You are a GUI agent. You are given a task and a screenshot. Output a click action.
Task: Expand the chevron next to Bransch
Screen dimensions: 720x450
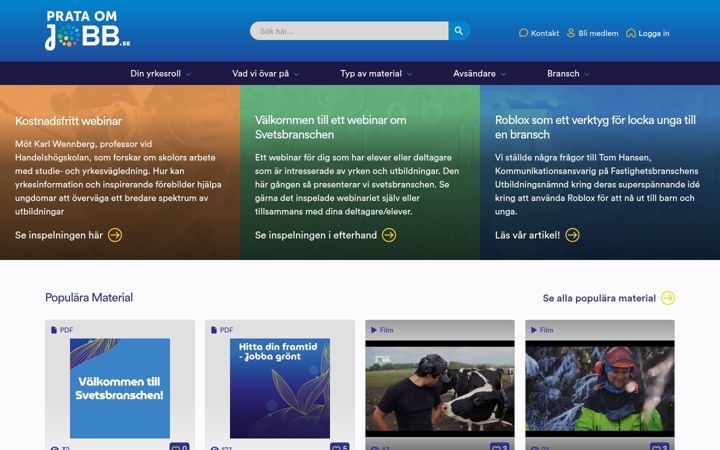click(x=587, y=74)
